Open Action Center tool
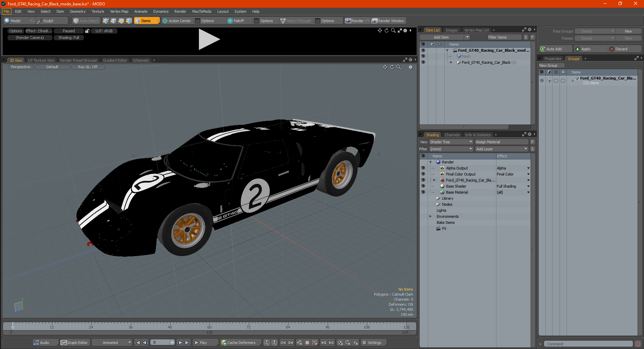This screenshot has height=349, width=644. 177,21
